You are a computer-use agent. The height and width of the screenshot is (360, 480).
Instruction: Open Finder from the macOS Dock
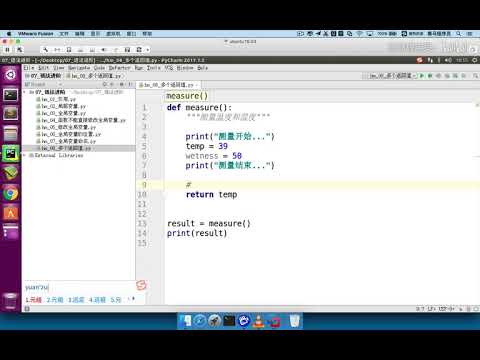[x=186, y=321]
